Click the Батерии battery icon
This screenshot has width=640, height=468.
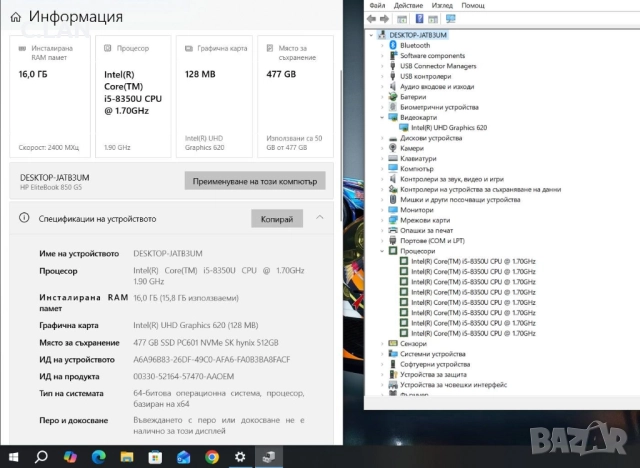[x=393, y=97]
